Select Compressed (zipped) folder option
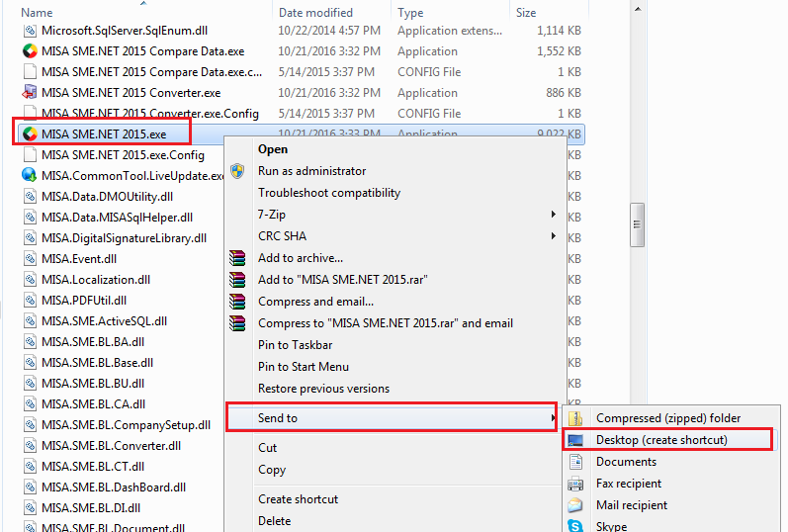 coord(668,418)
